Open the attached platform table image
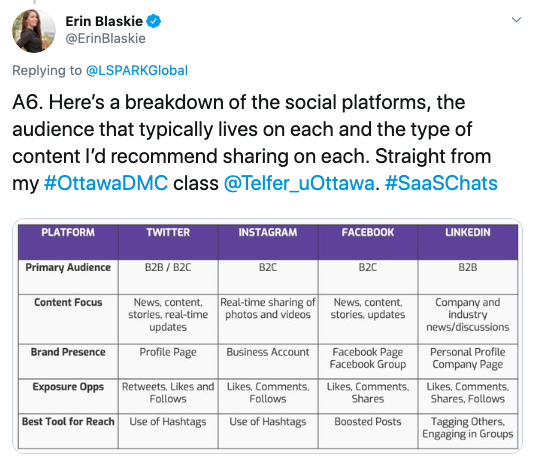Image resolution: width=536 pixels, height=467 pixels. (x=268, y=336)
